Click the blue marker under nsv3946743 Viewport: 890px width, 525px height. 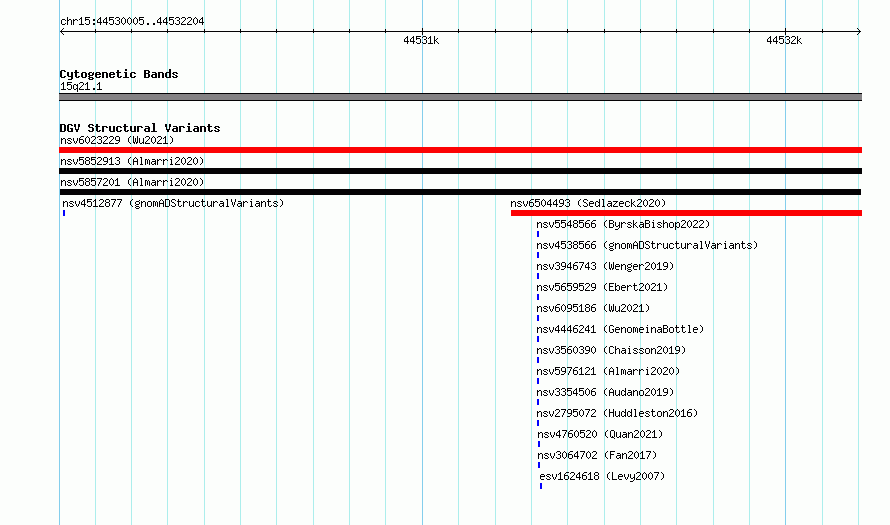tap(538, 276)
